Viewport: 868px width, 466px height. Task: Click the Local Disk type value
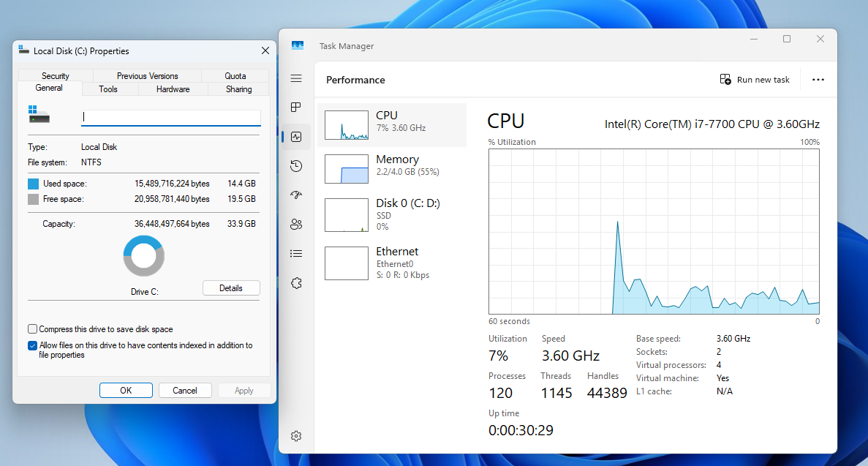tap(99, 147)
